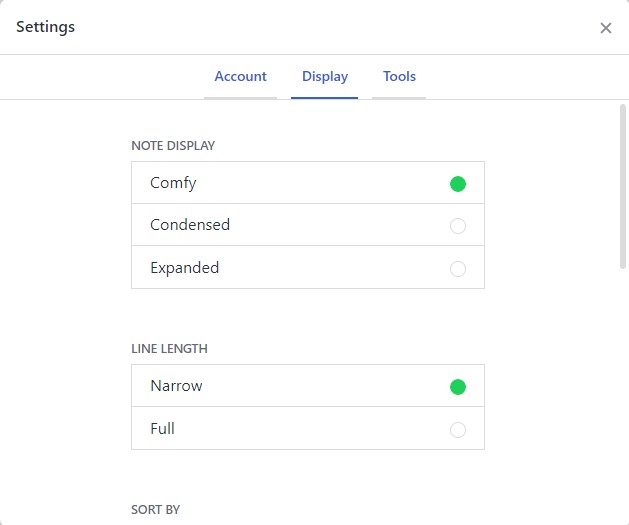The width and height of the screenshot is (629, 525).
Task: Close the Settings dialog
Action: [x=605, y=28]
